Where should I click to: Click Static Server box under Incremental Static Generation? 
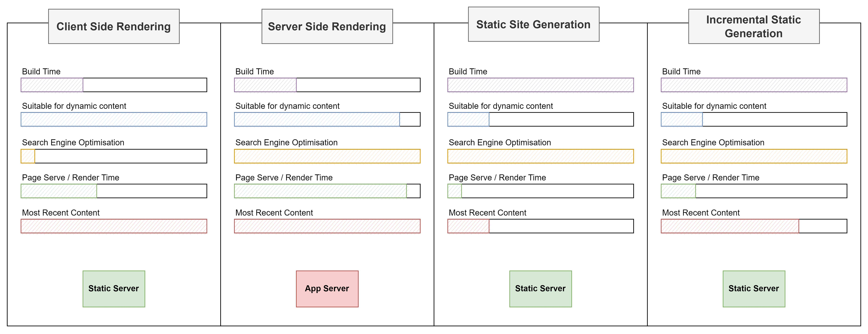(x=754, y=289)
